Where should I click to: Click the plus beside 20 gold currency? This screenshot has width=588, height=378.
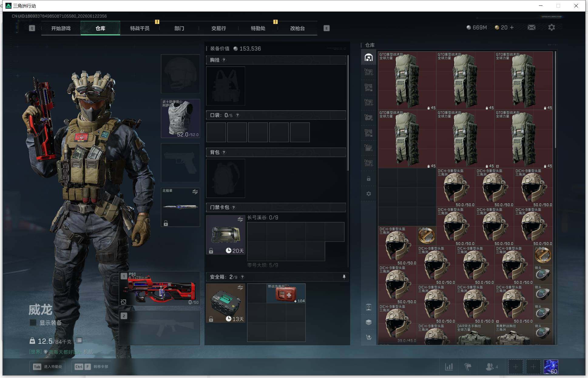pos(512,28)
